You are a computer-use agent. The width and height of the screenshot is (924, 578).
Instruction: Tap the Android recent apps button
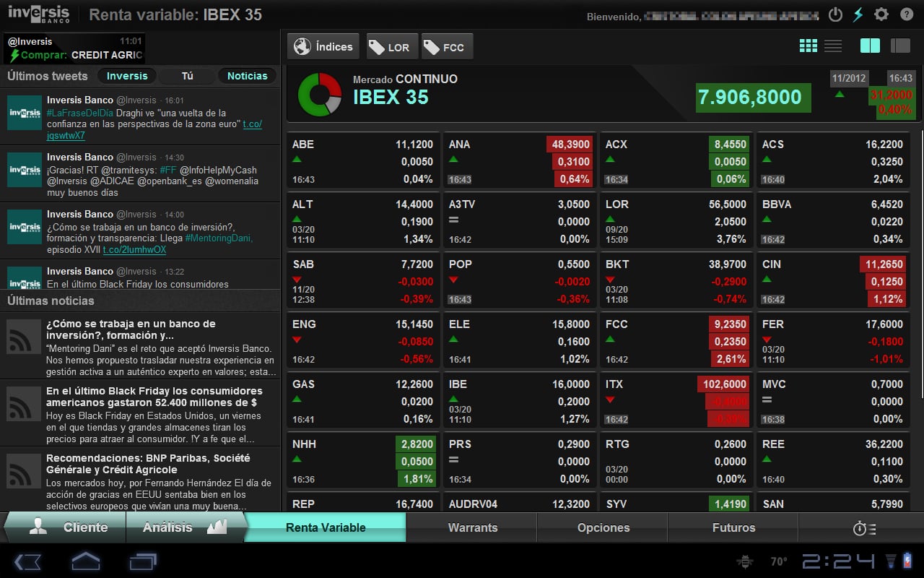point(143,561)
